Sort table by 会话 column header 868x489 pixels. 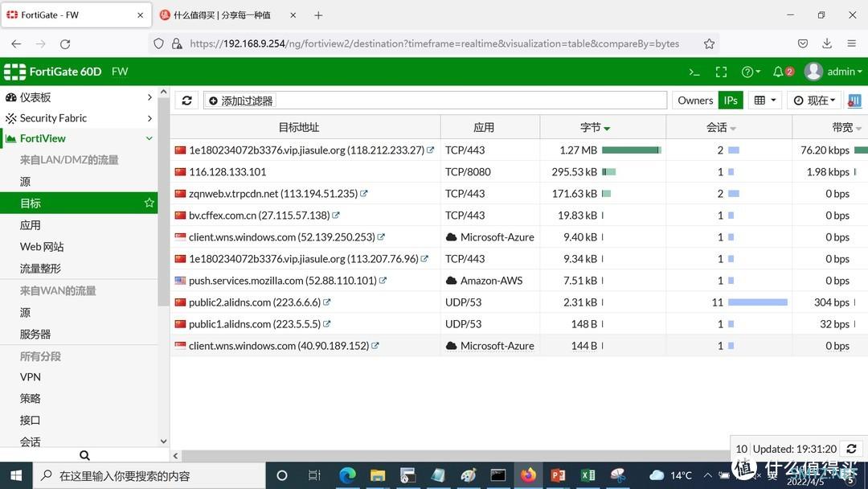[x=728, y=127]
